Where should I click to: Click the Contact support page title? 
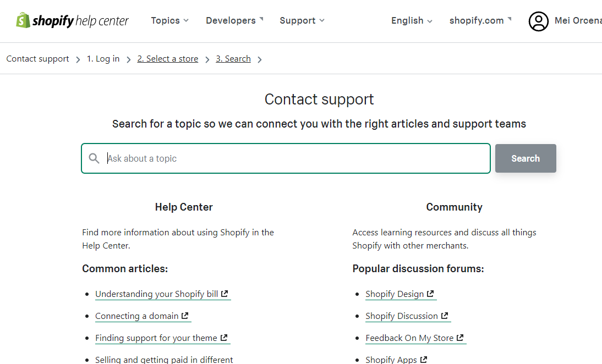coord(319,100)
